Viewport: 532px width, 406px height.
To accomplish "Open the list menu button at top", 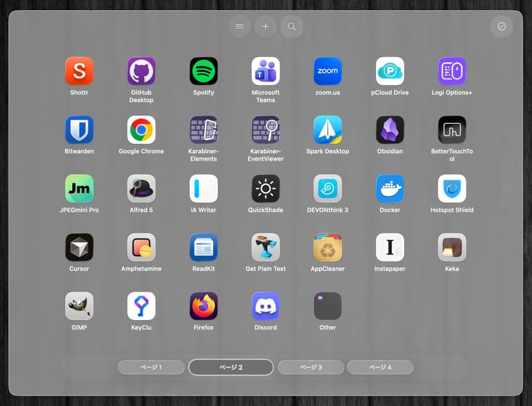I will click(x=240, y=26).
